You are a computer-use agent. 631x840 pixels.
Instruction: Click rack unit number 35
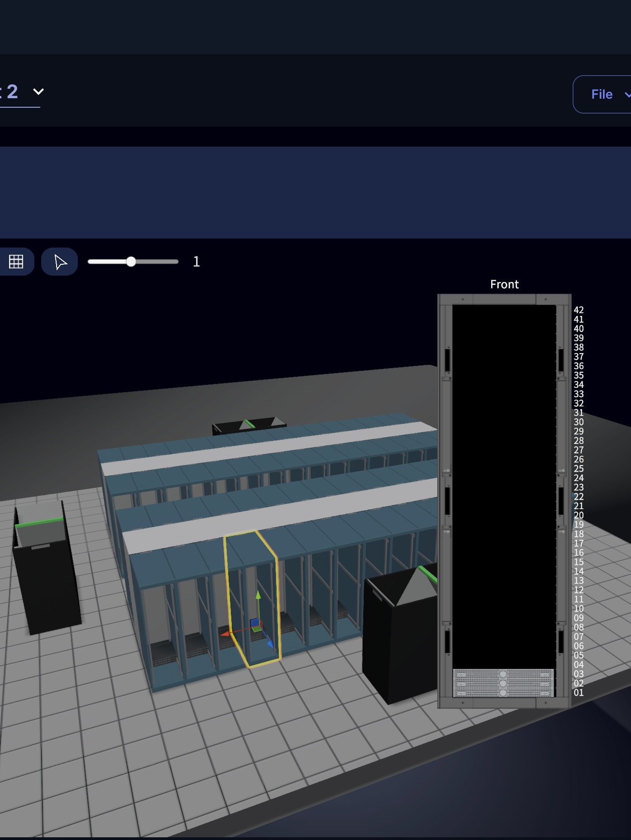pyautogui.click(x=578, y=375)
